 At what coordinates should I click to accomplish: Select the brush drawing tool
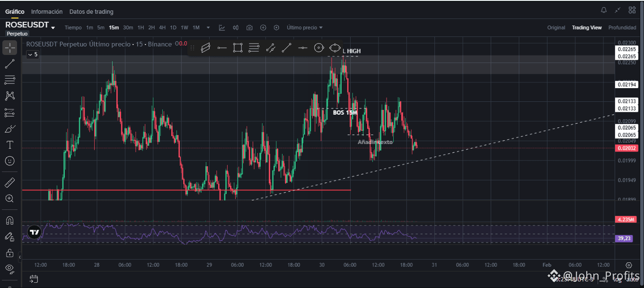(x=9, y=129)
